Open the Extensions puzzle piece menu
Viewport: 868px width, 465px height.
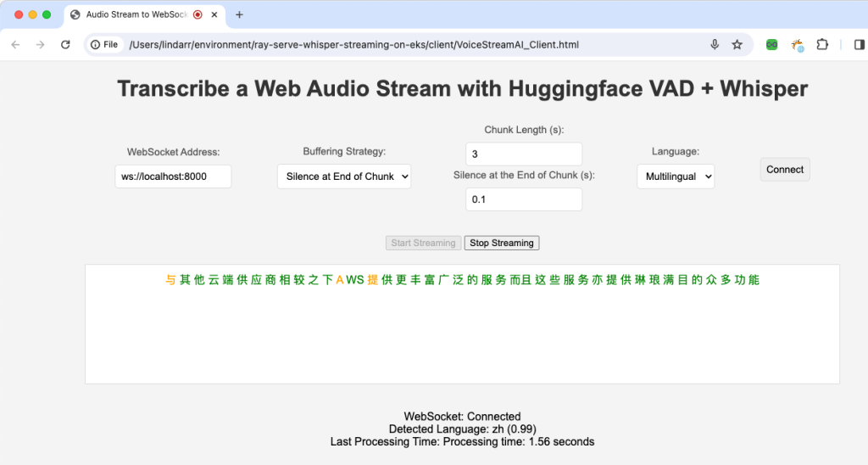coord(822,45)
